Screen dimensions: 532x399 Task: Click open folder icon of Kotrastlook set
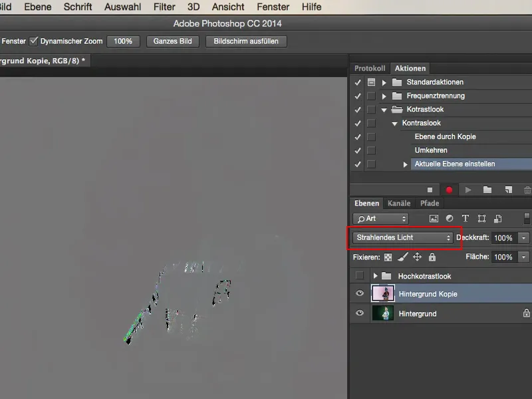click(x=396, y=109)
